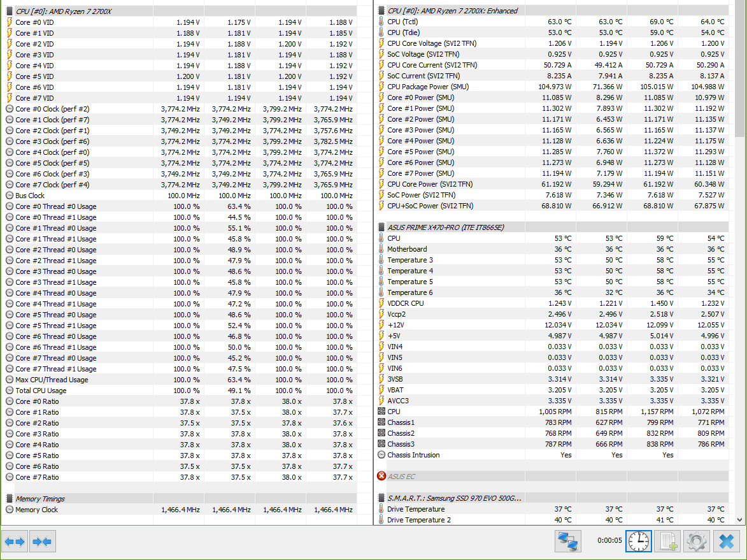Click the fan icon for Chassis1
This screenshot has height=560, width=747.
[381, 422]
